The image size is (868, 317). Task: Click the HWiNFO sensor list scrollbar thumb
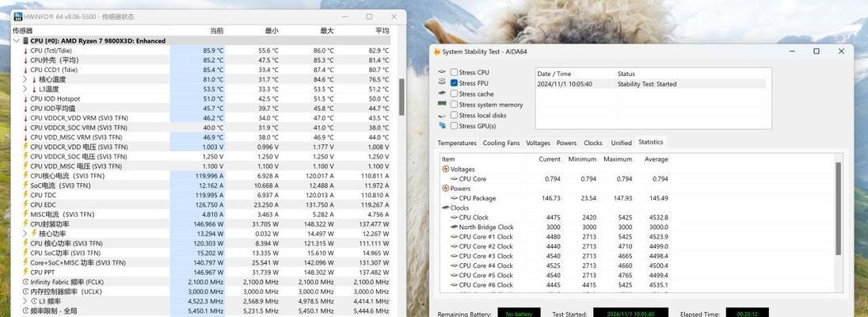[x=402, y=97]
